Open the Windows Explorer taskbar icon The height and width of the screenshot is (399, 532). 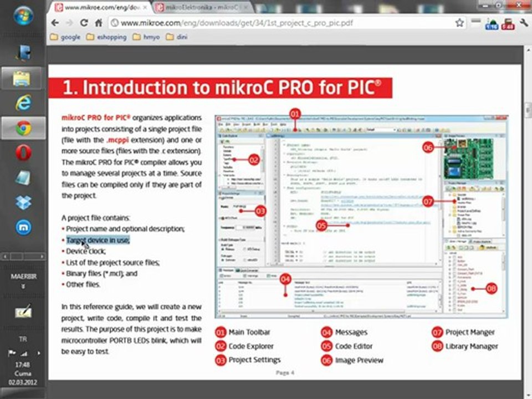[x=22, y=78]
